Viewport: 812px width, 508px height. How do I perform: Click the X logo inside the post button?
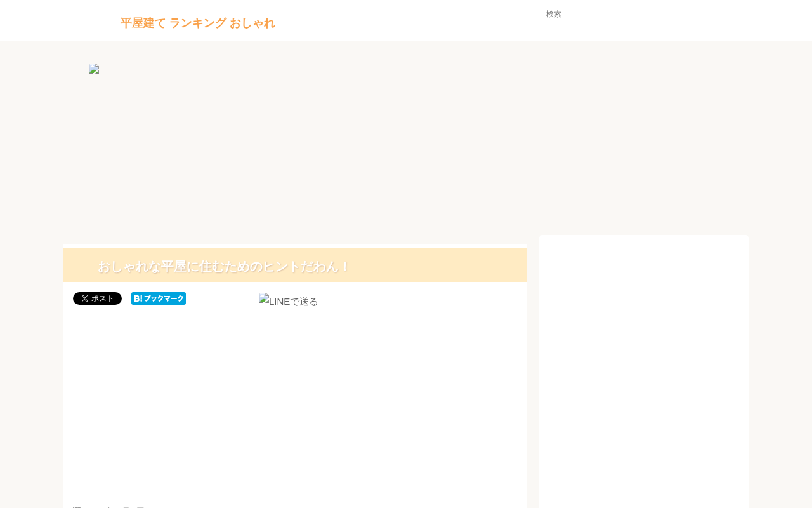tap(84, 298)
